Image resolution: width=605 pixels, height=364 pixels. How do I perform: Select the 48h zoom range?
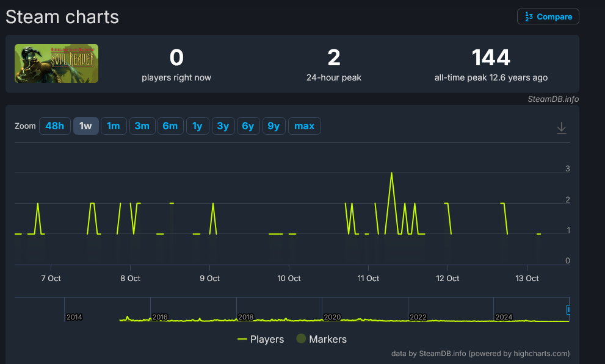click(x=55, y=126)
